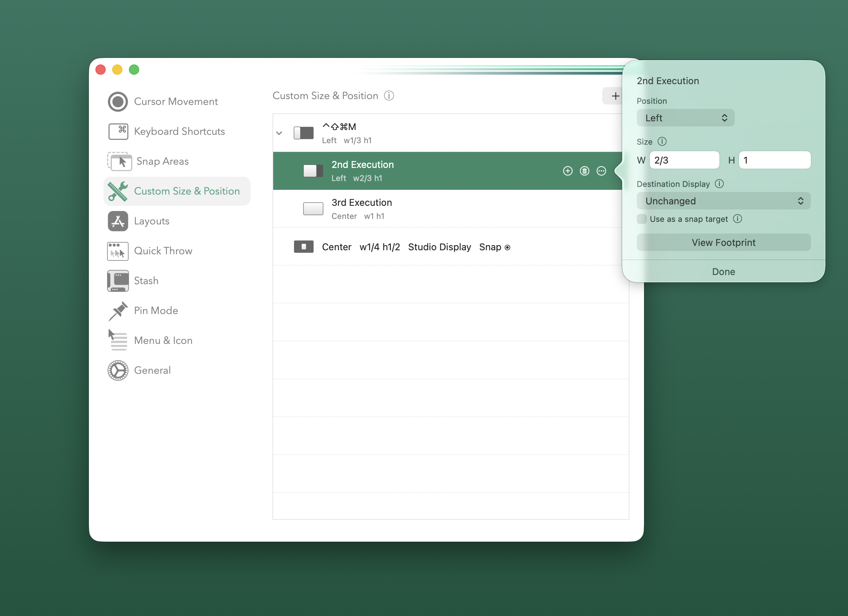
Task: Click info icon next to Destination Display
Action: (x=719, y=184)
